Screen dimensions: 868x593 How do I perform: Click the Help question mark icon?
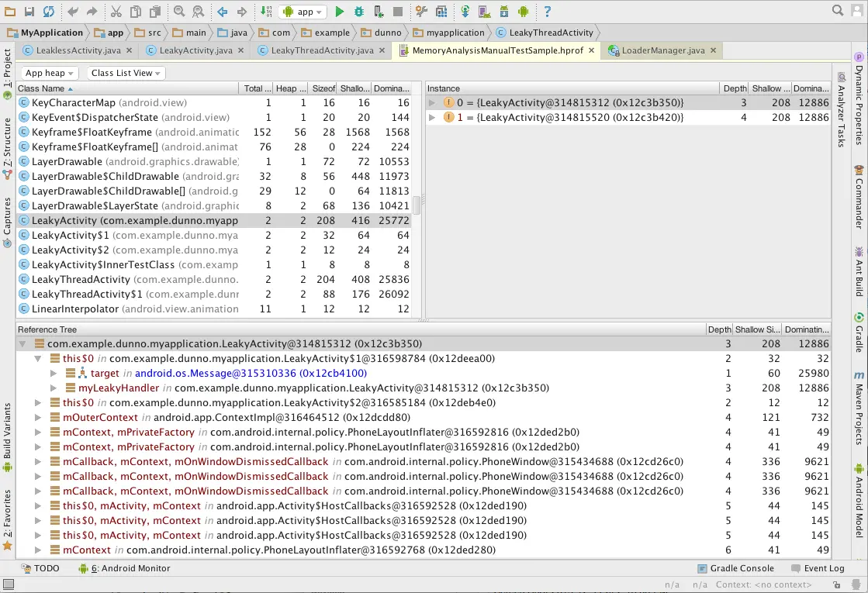pyautogui.click(x=547, y=12)
